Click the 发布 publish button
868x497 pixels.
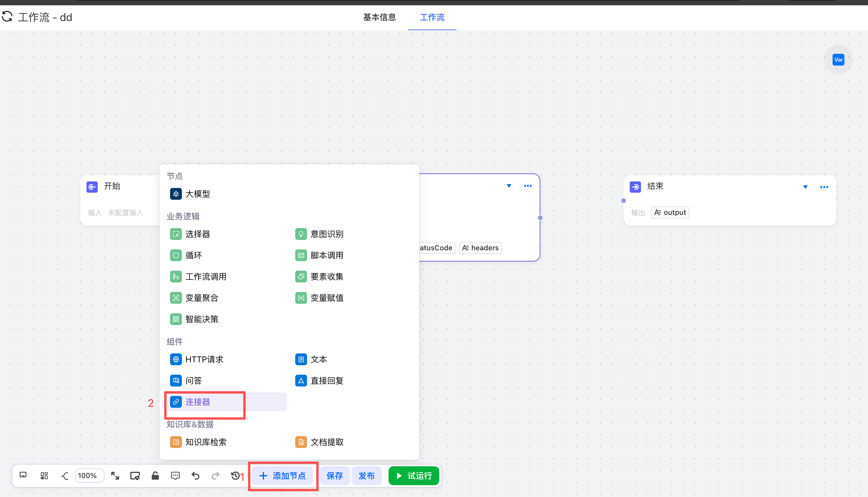pos(366,475)
